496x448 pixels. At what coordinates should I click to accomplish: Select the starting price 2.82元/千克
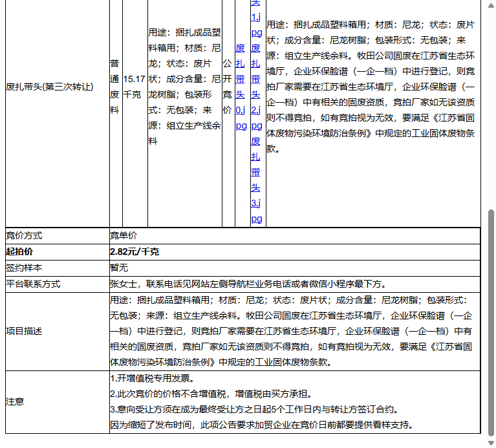(x=135, y=251)
